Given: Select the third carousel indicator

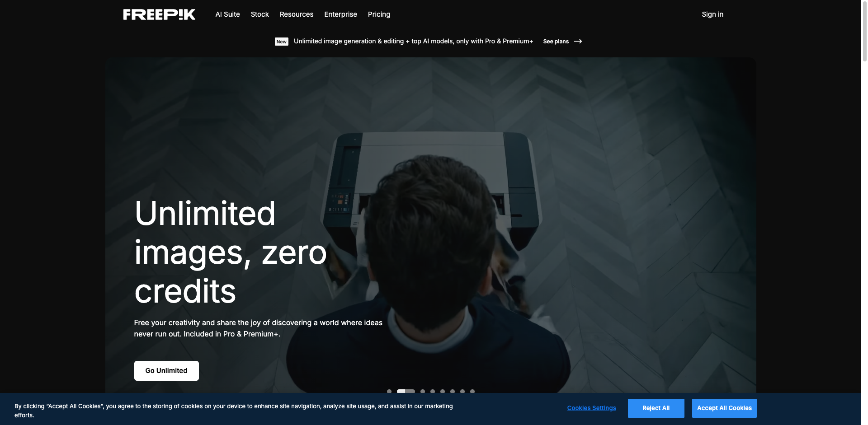Looking at the screenshot, I should coord(423,391).
